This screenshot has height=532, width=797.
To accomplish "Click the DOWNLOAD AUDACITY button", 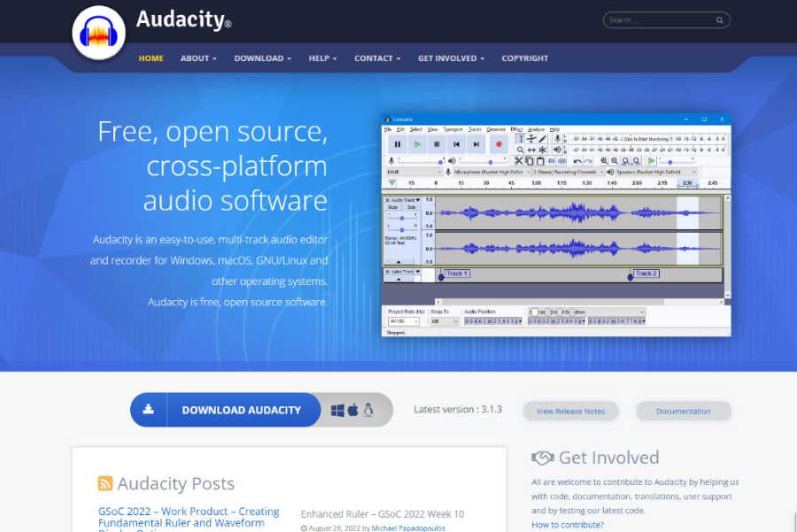I will point(226,410).
